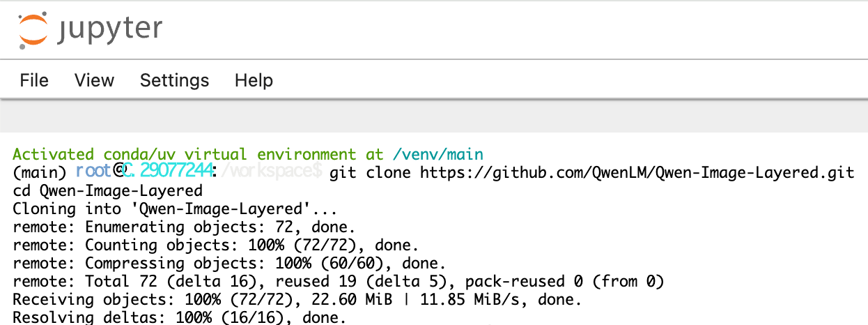Click the Jupyter wordmark text
The image size is (868, 325).
click(x=111, y=29)
